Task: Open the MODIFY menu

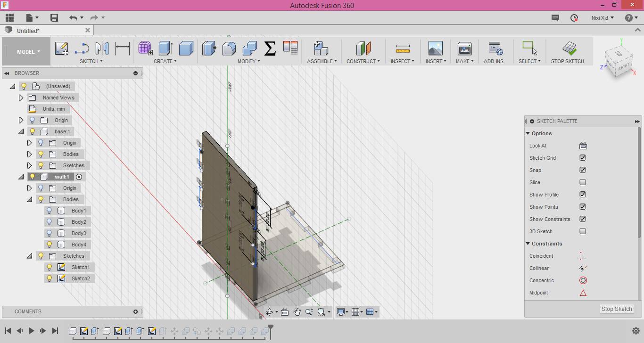Action: click(248, 61)
